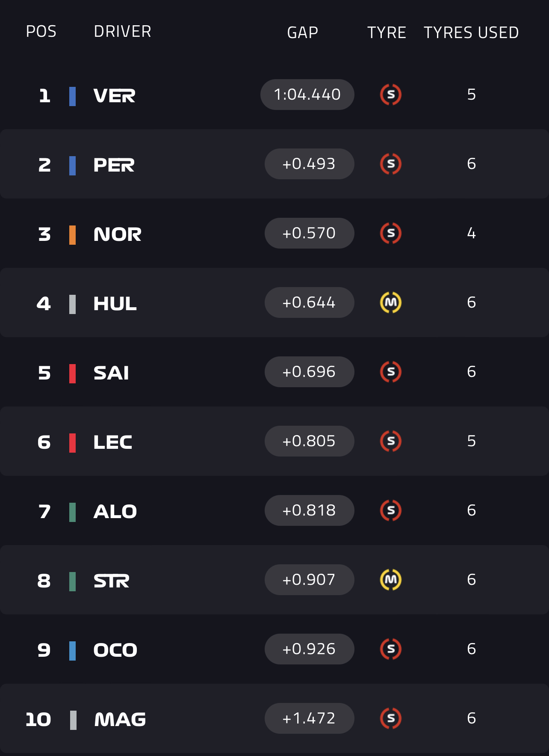Click the medium tyre icon for STR
The width and height of the screenshot is (549, 756).
pyautogui.click(x=390, y=580)
